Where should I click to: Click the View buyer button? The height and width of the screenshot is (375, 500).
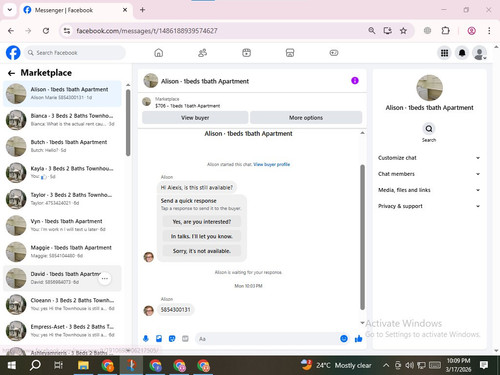click(x=195, y=118)
